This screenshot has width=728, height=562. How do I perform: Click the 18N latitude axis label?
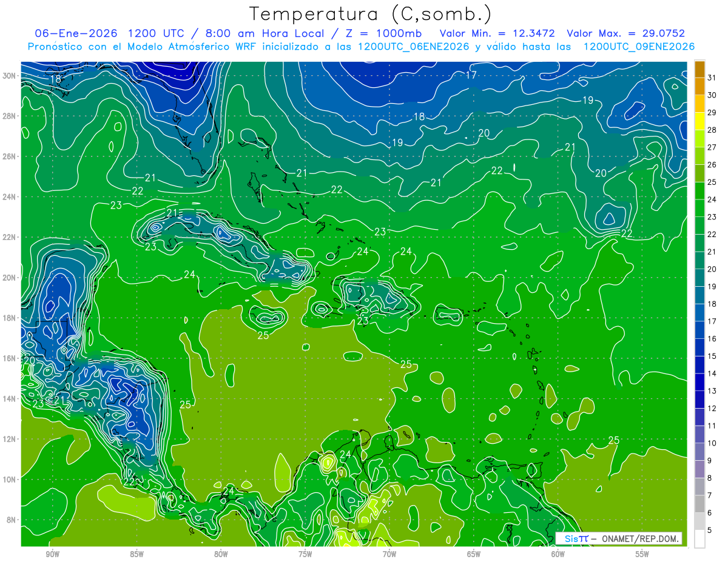pyautogui.click(x=9, y=318)
